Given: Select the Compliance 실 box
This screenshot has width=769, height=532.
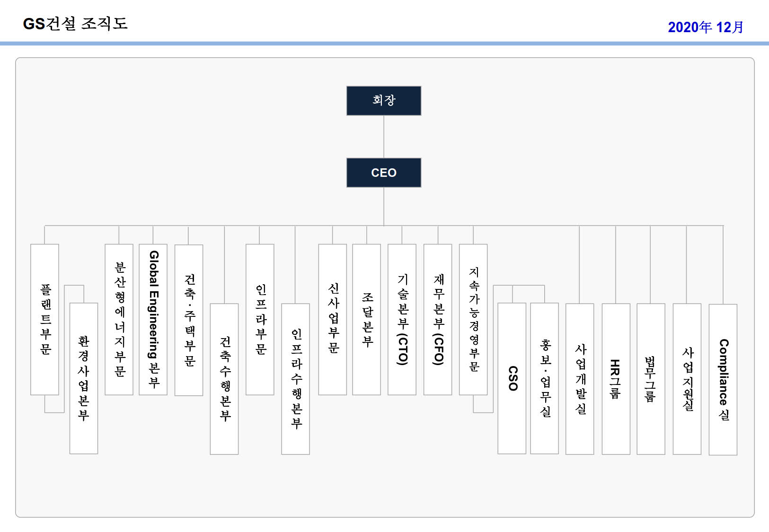Looking at the screenshot, I should click(x=723, y=379).
